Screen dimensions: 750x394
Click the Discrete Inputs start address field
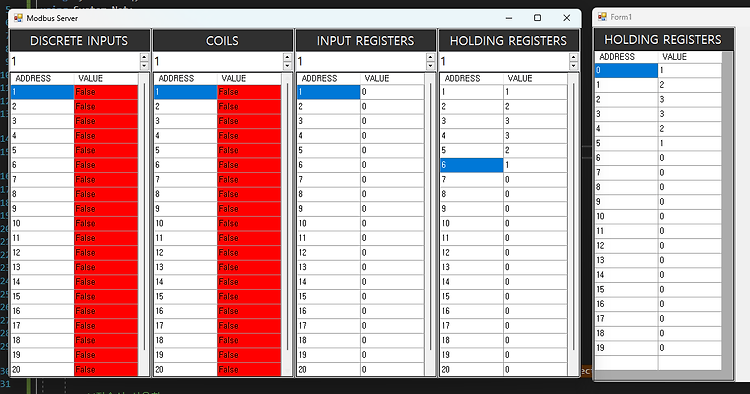point(75,61)
